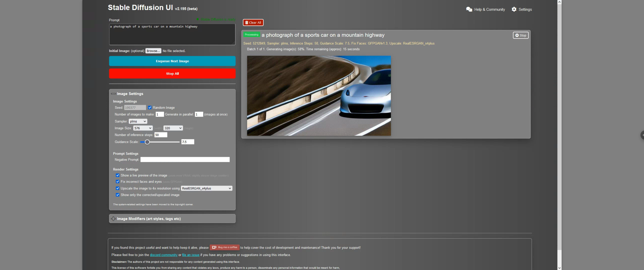Open image width dropdown showing 576
This screenshot has width=644, height=270.
143,128
